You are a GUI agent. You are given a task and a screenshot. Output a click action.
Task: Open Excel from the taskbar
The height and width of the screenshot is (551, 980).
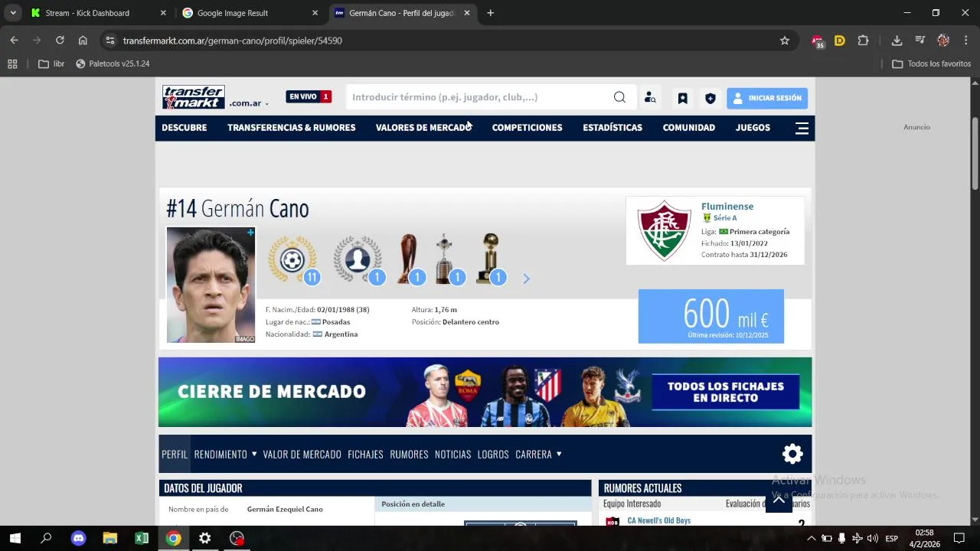tap(142, 538)
